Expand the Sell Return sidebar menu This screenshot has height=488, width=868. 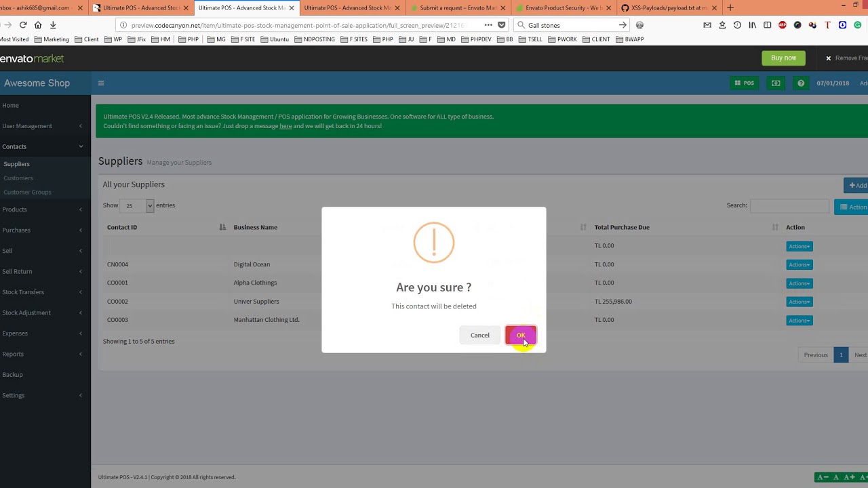pos(45,272)
